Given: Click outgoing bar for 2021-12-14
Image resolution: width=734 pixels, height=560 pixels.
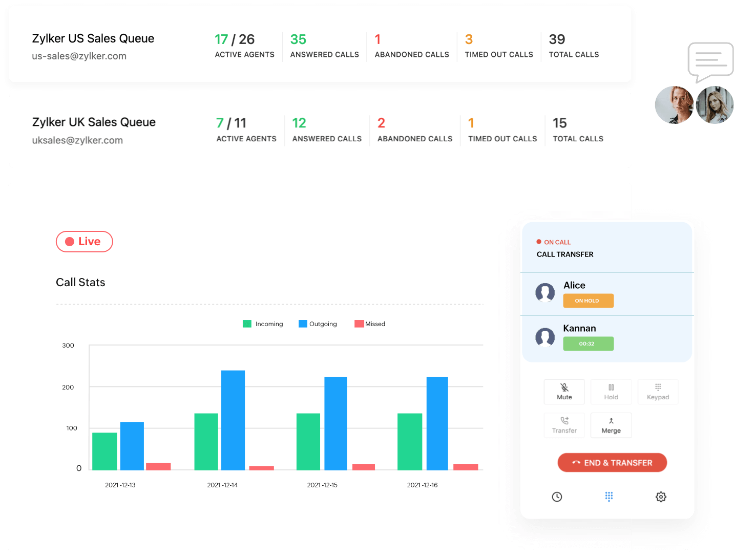Looking at the screenshot, I should pos(233,420).
